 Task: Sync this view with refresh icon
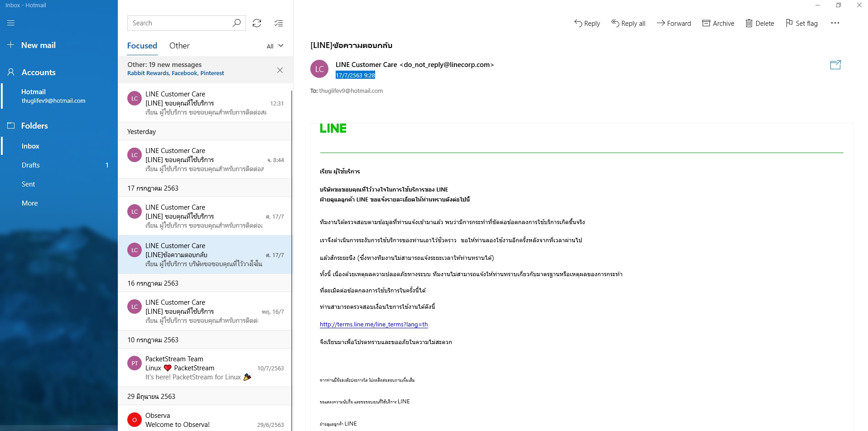[257, 23]
